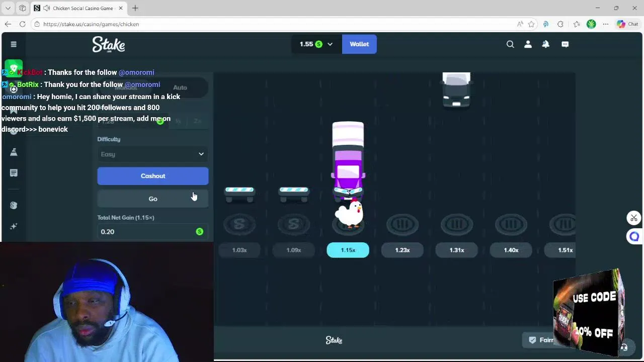Open the Read aloud icon in address bar

pos(520,24)
